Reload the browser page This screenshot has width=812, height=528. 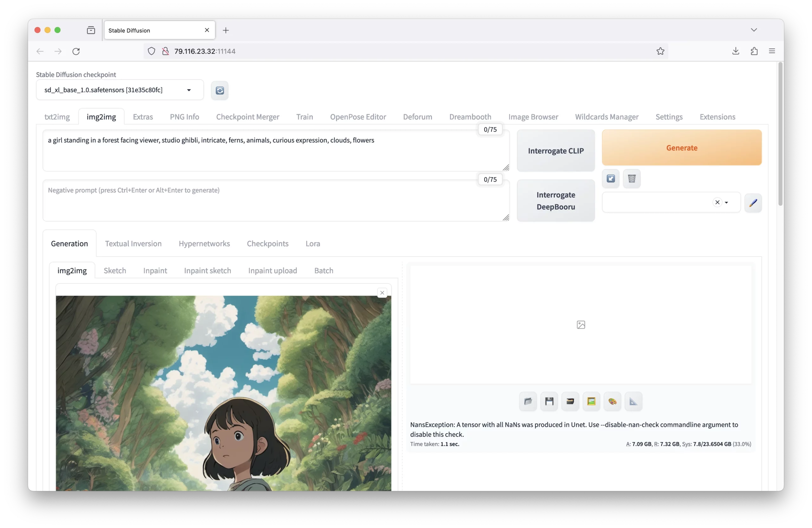[x=76, y=51]
